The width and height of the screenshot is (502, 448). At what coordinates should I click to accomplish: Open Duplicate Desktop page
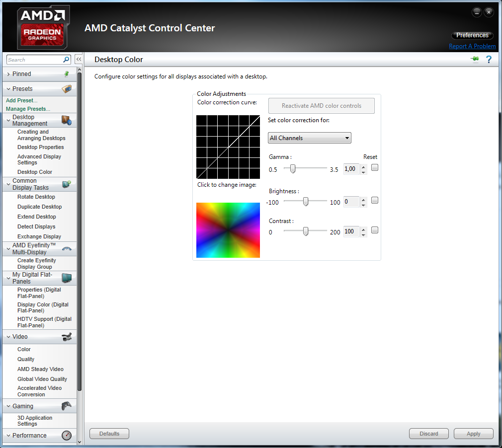coord(39,207)
